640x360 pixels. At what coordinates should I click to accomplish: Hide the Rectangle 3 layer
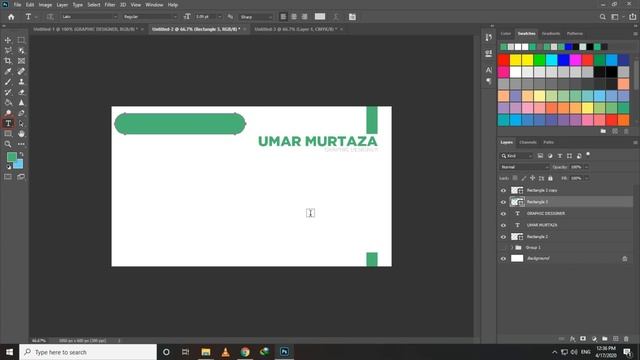point(503,202)
